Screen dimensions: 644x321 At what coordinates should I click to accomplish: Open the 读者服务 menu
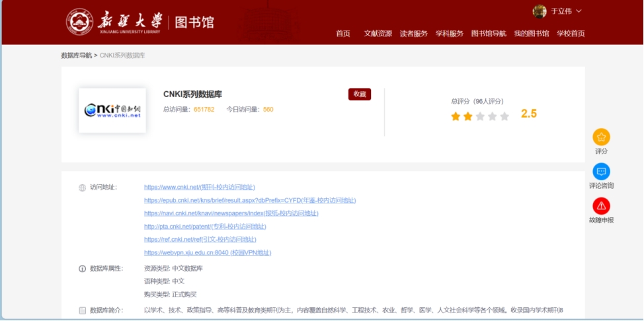point(414,34)
